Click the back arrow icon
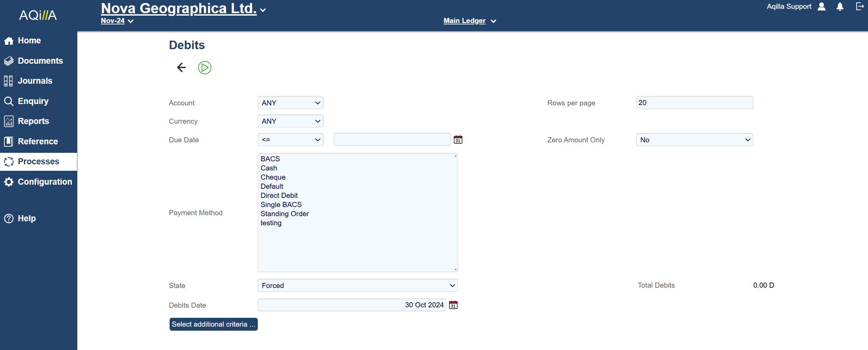 click(181, 67)
